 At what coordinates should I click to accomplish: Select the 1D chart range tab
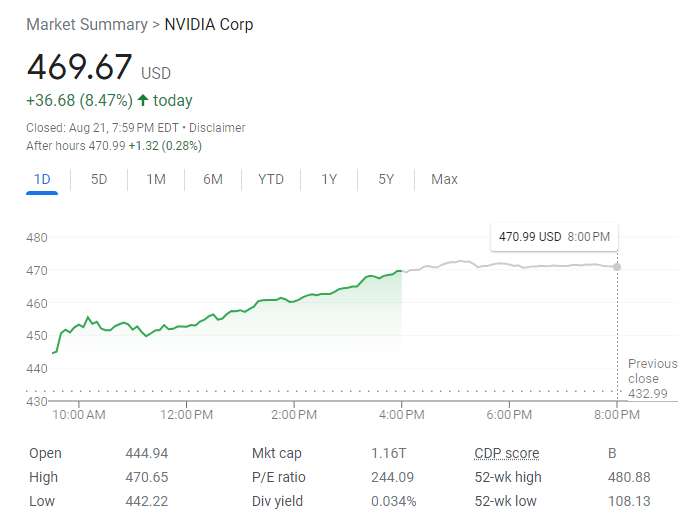coord(42,179)
